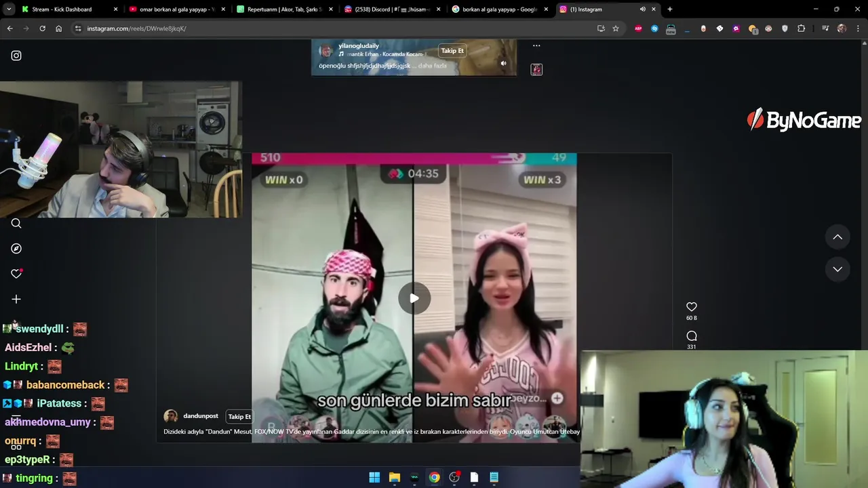Open the Chrome three-dot menu
The height and width of the screenshot is (488, 868).
pyautogui.click(x=859, y=28)
